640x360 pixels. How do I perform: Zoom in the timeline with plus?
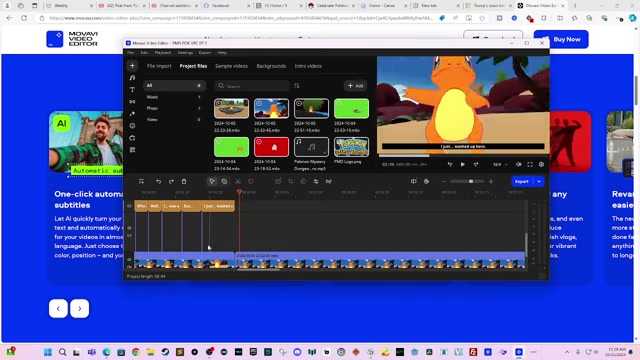pyautogui.click(x=491, y=182)
